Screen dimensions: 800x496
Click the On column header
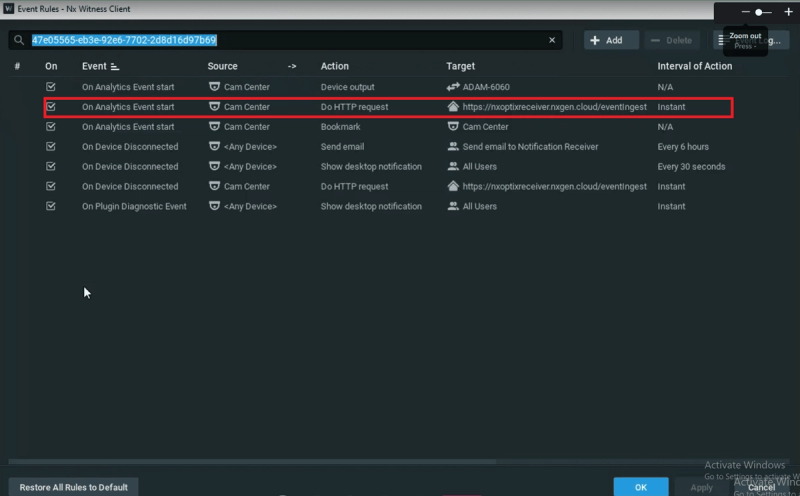point(51,66)
